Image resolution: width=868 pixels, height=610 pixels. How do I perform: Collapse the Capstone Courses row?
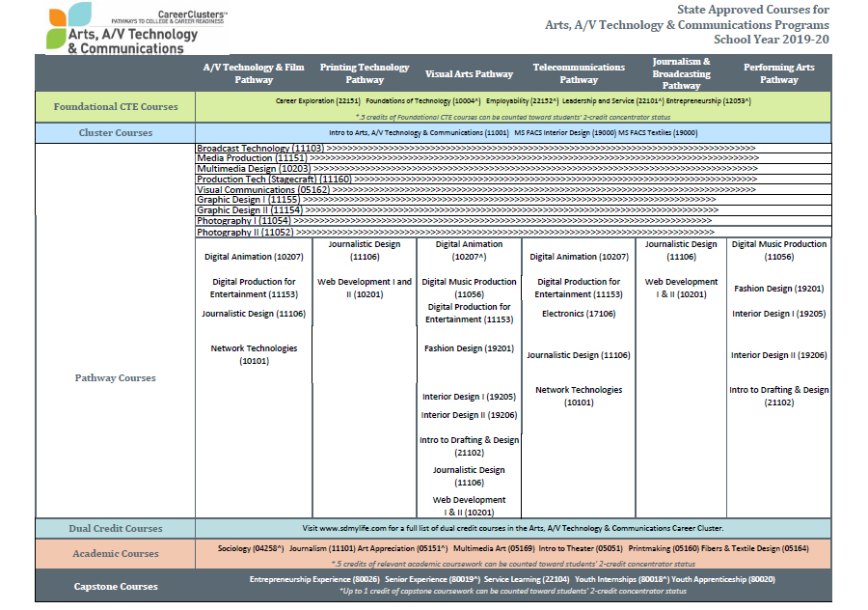click(116, 586)
